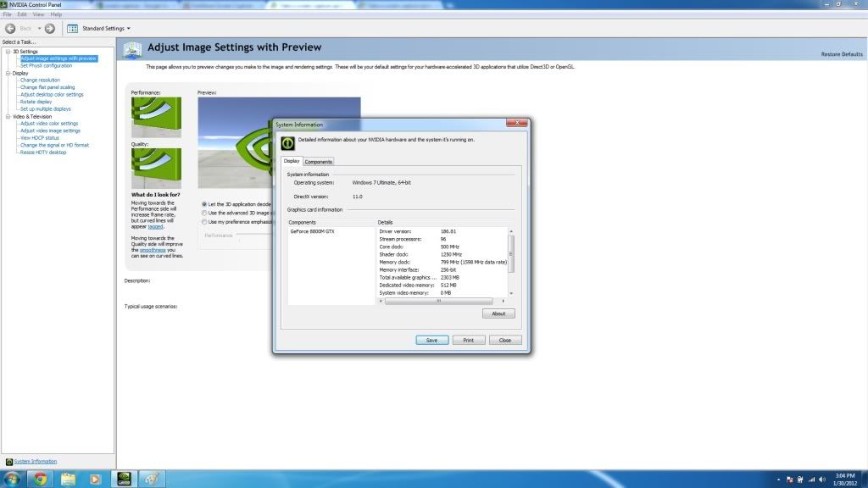Click the NVIDIA Control Panel title bar icon
This screenshot has height=488, width=868.
4,4
